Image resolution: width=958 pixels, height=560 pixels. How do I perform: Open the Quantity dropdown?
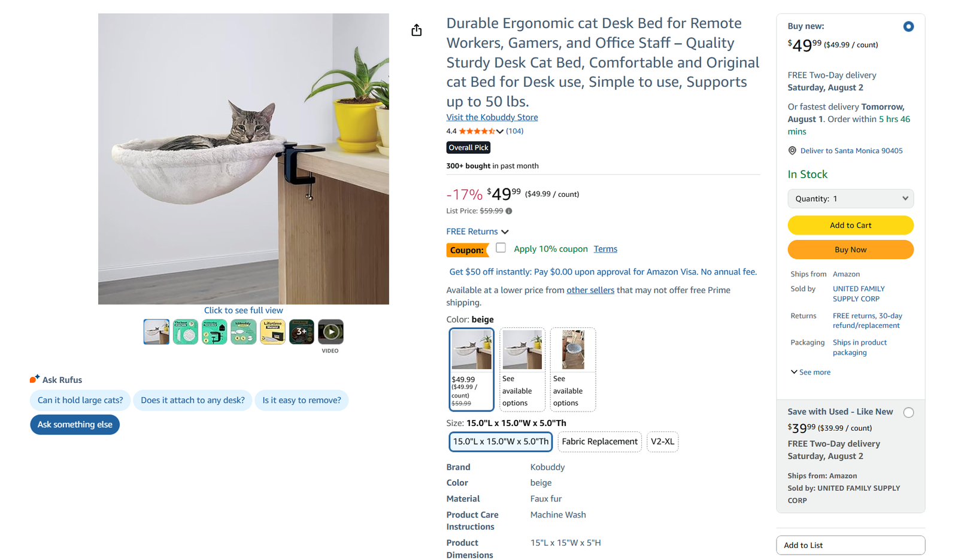(x=850, y=199)
